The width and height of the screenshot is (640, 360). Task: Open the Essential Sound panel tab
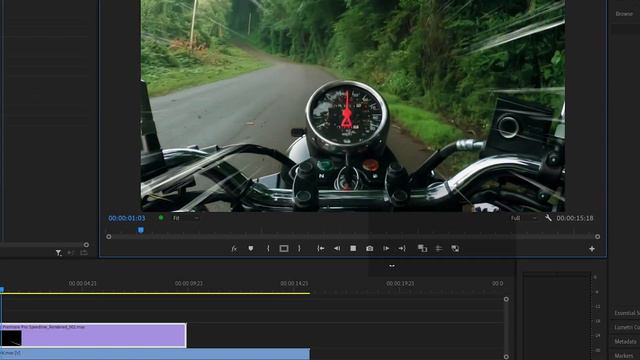(x=627, y=313)
